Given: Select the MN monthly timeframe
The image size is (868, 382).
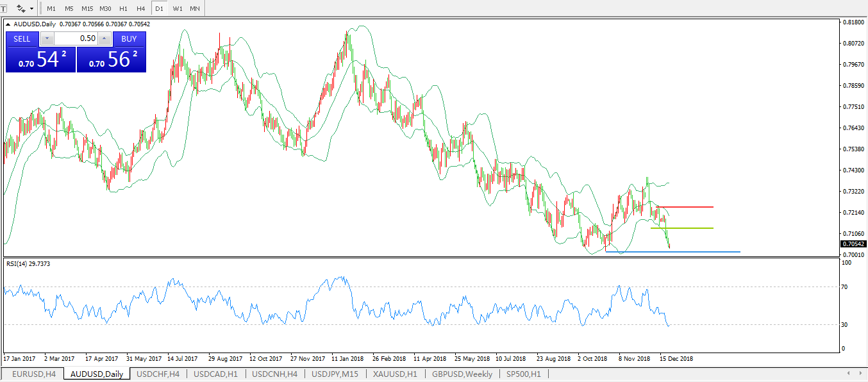Looking at the screenshot, I should 195,8.
